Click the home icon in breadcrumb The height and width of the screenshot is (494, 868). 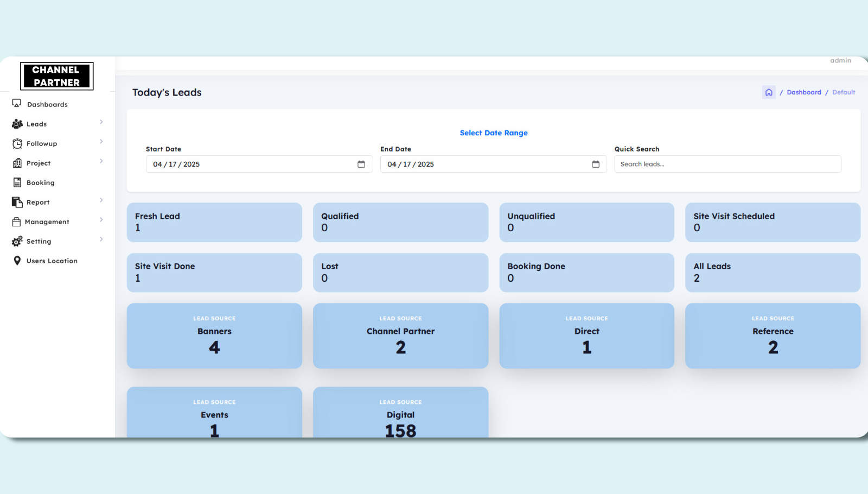click(769, 92)
